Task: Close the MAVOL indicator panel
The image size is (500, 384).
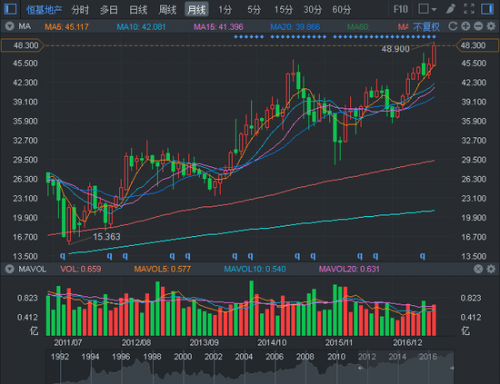Action: click(x=478, y=269)
